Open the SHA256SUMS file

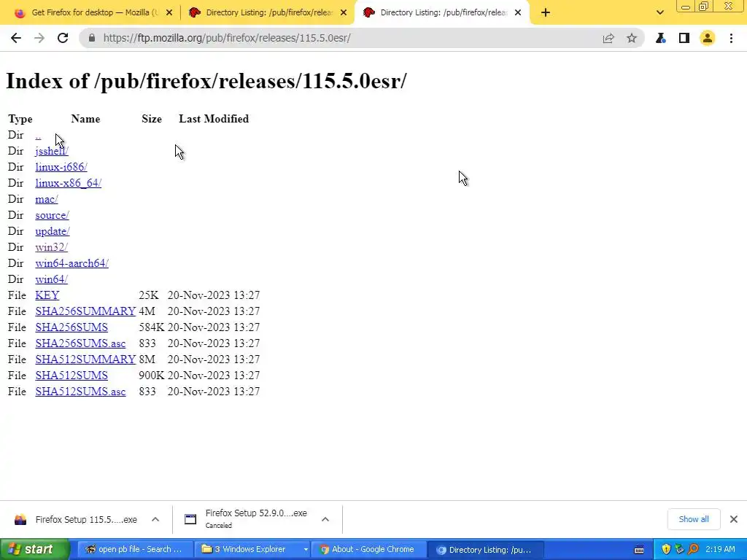point(71,327)
